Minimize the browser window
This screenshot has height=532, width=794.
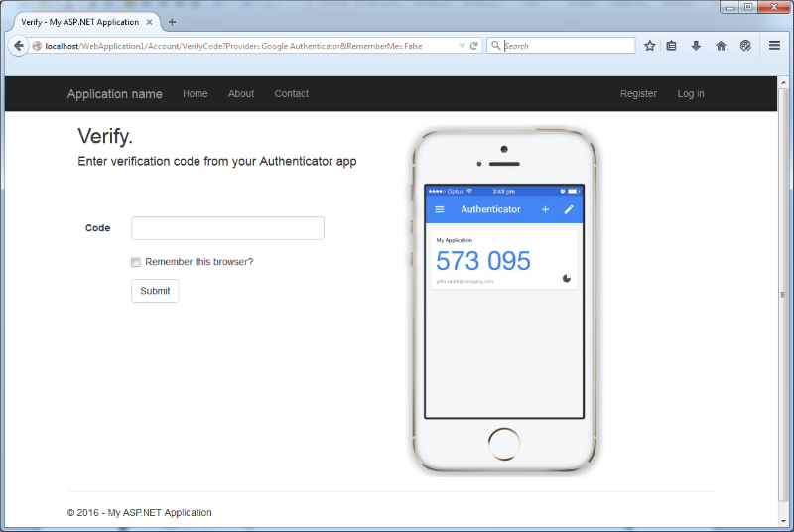point(729,7)
